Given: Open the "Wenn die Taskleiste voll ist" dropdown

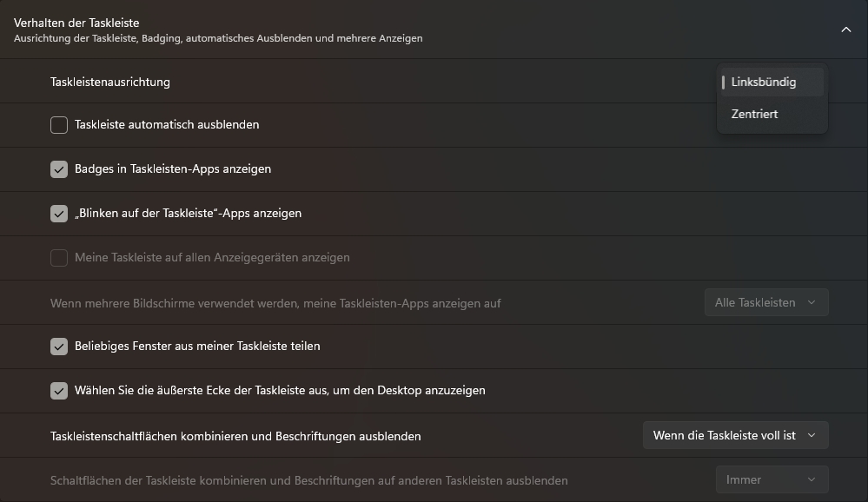Looking at the screenshot, I should click(x=735, y=435).
